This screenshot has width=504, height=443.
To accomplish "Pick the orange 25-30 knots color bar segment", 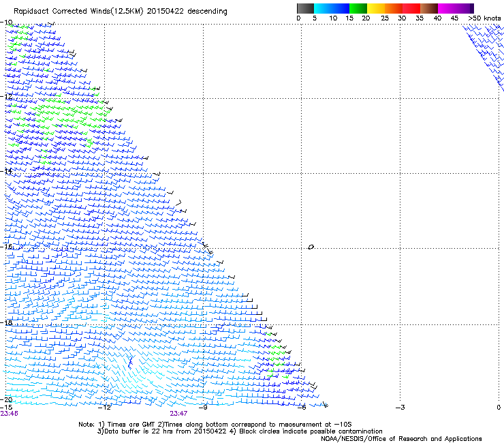I will pyautogui.click(x=394, y=8).
